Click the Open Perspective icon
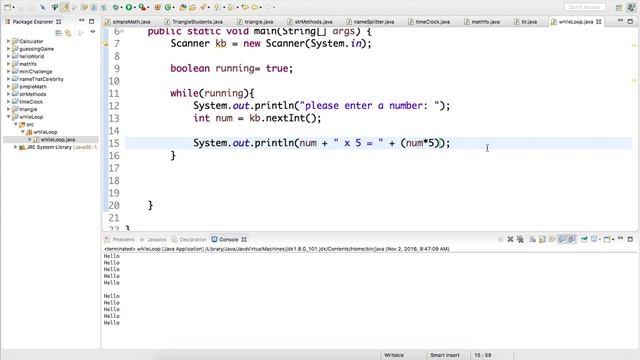Screen dimensions: 640x360 tap(619, 7)
